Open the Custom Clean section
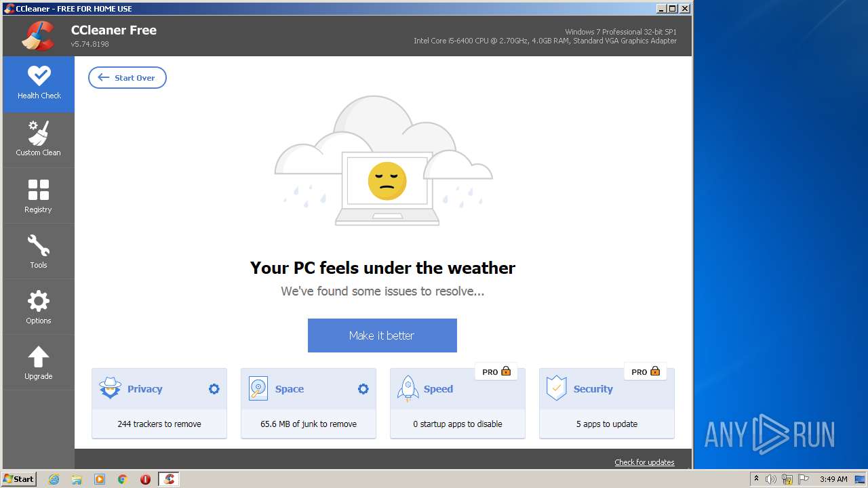 pyautogui.click(x=39, y=140)
